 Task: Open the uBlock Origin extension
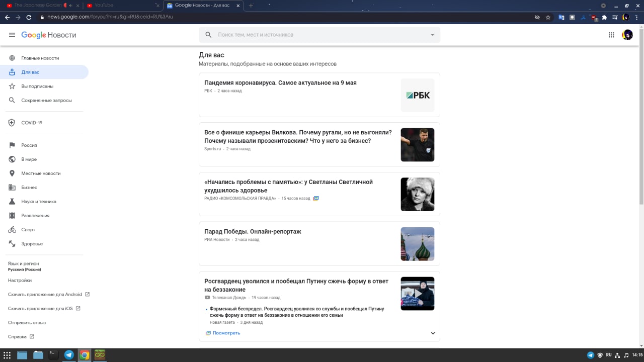[594, 17]
